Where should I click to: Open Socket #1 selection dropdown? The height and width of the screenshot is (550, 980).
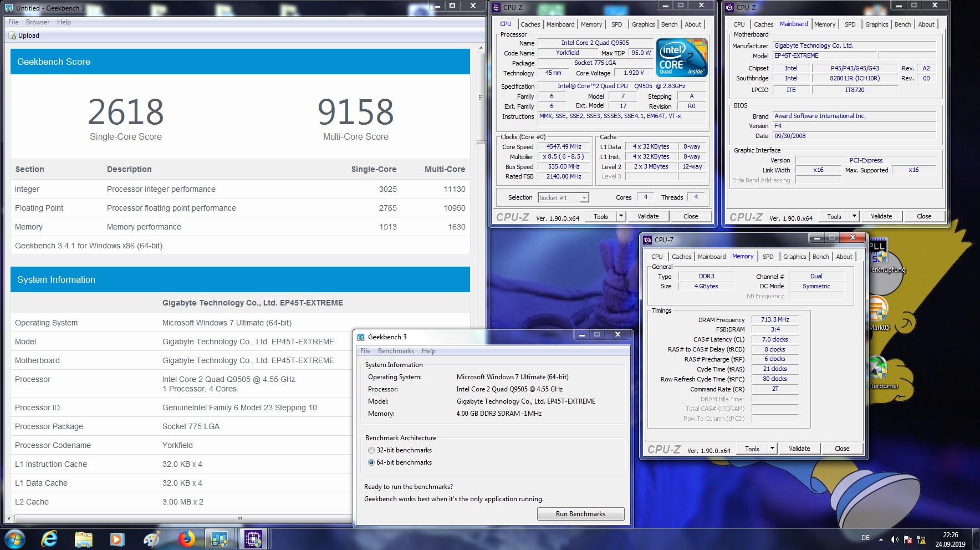tap(584, 198)
